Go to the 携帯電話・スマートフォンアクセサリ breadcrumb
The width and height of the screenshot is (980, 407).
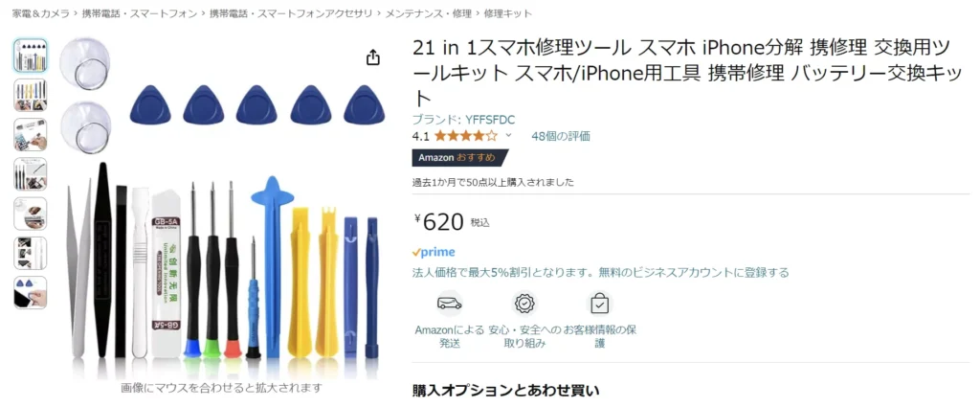pyautogui.click(x=291, y=13)
